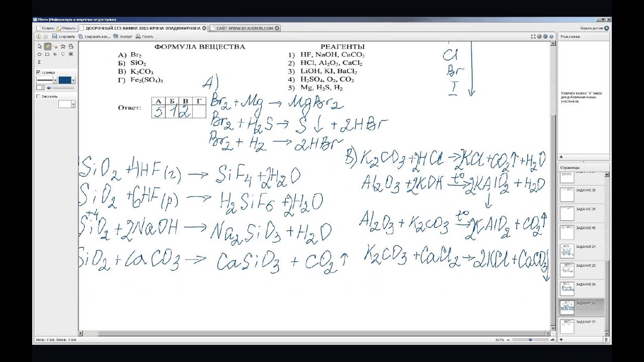Select the sigma formula tool
Screen dimensions: 644x362
pos(40,62)
